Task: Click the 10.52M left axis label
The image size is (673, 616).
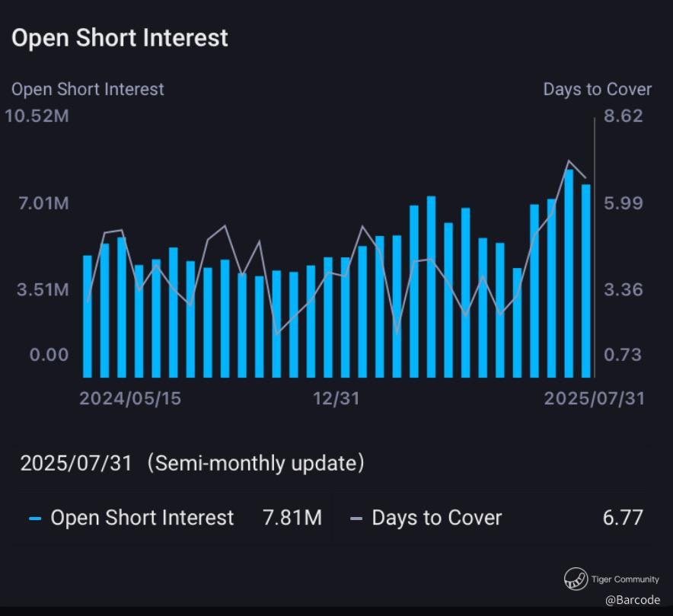Action: click(37, 116)
